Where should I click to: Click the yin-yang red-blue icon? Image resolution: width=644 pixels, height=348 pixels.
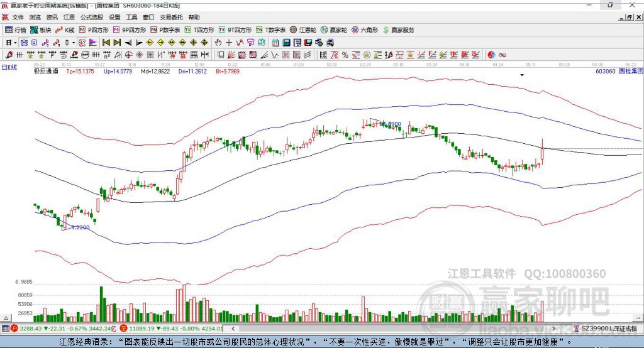491,55
